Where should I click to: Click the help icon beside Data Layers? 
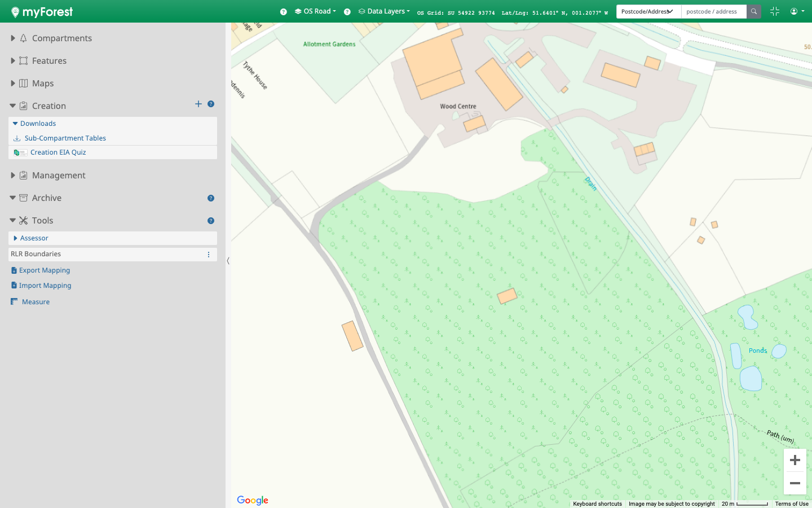(x=347, y=12)
